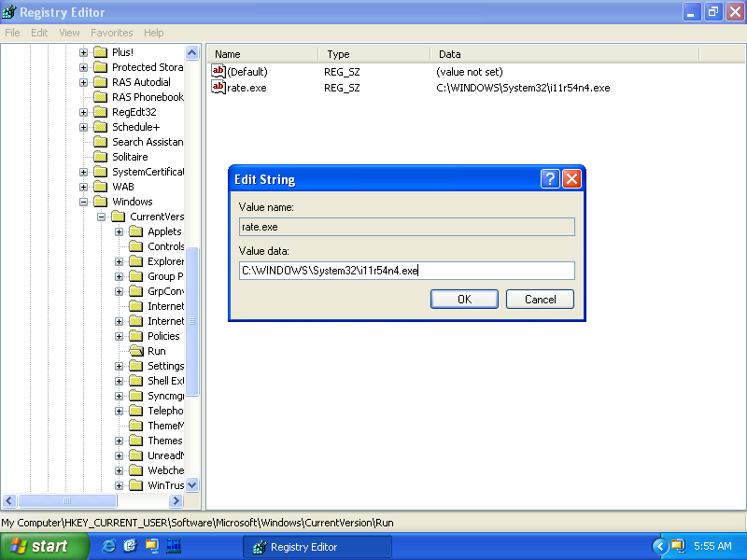Open the Help menu
The height and width of the screenshot is (560, 747).
tap(153, 33)
